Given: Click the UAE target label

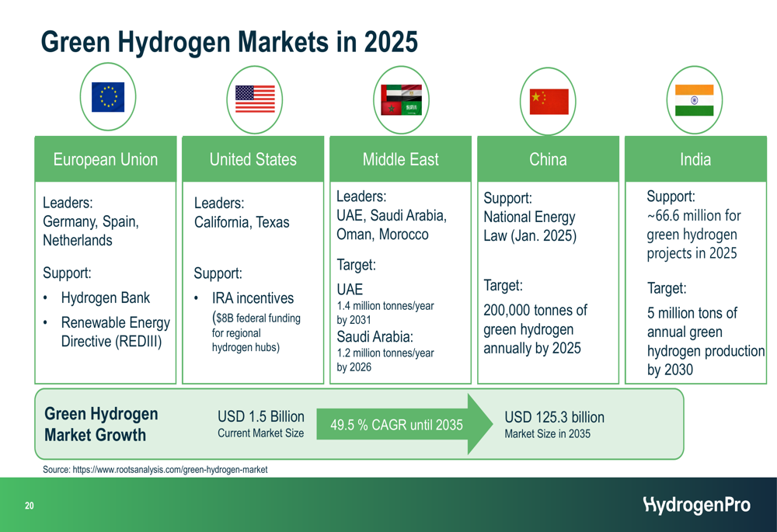Looking at the screenshot, I should [350, 289].
